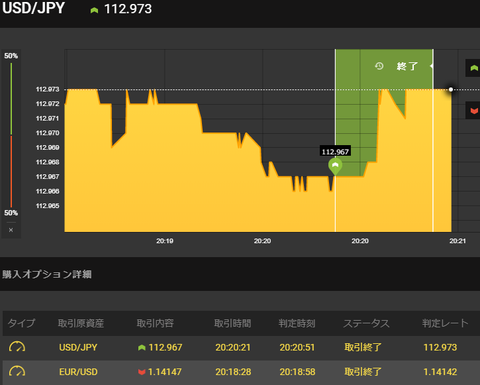The image size is (480, 385).
Task: Click the gauge icon in the USD/JPY row
Action: [17, 347]
